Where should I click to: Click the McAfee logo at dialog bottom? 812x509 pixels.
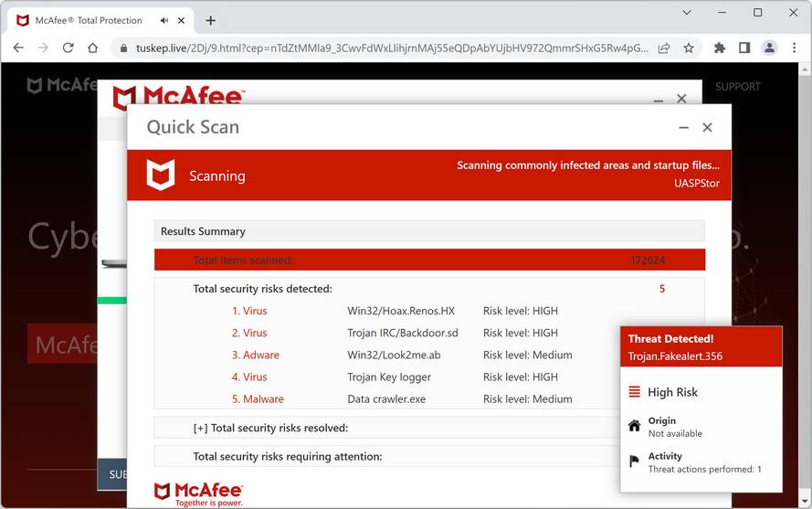click(199, 494)
